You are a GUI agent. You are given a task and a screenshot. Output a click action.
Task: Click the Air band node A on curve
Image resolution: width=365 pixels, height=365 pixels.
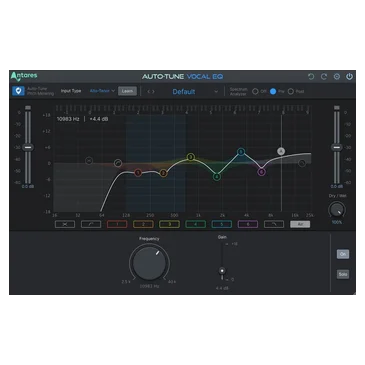[x=281, y=151]
